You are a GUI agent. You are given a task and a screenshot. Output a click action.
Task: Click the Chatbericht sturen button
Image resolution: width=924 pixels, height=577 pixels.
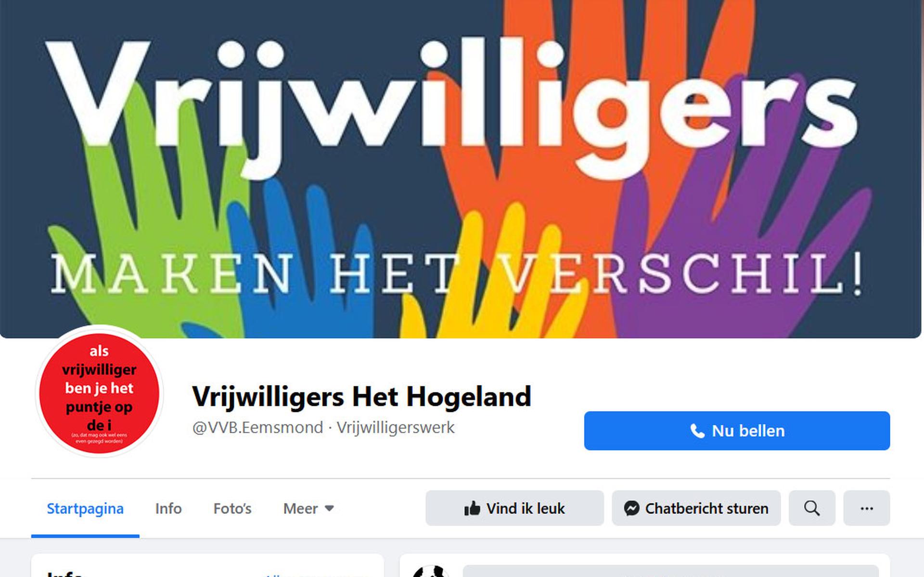point(696,508)
